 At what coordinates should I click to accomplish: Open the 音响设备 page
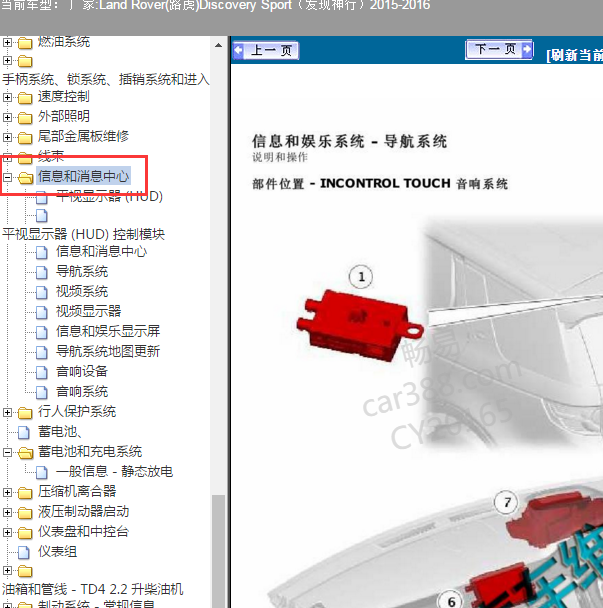(x=82, y=372)
